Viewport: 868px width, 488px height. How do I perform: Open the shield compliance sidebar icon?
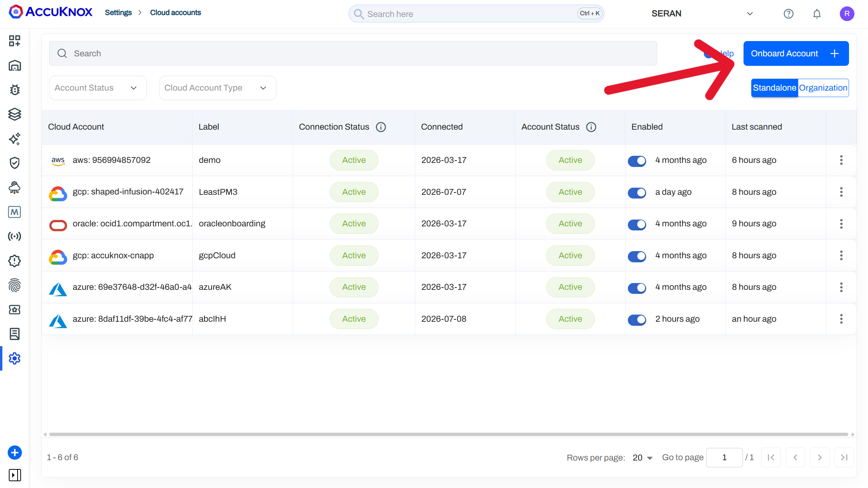tap(15, 163)
